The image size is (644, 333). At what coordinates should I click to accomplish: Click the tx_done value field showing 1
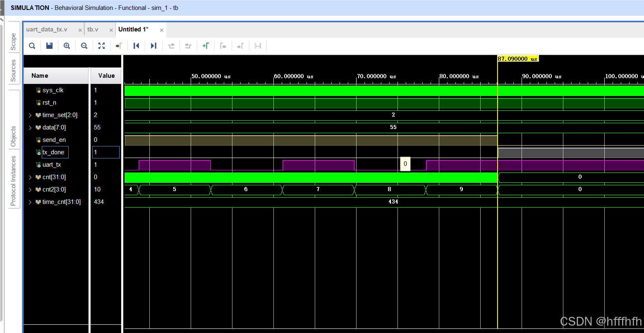click(106, 152)
